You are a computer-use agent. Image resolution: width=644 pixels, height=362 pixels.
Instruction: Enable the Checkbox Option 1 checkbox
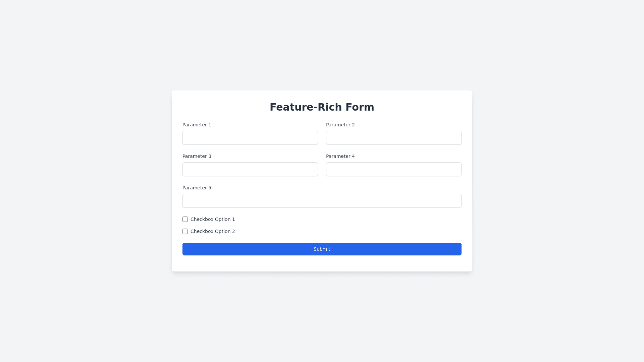[185, 219]
